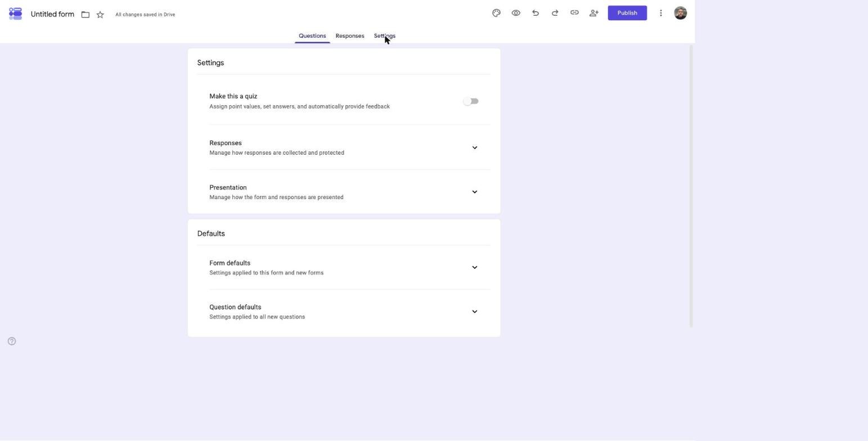Copy responder link icon
Image resolution: width=868 pixels, height=441 pixels.
pyautogui.click(x=574, y=13)
